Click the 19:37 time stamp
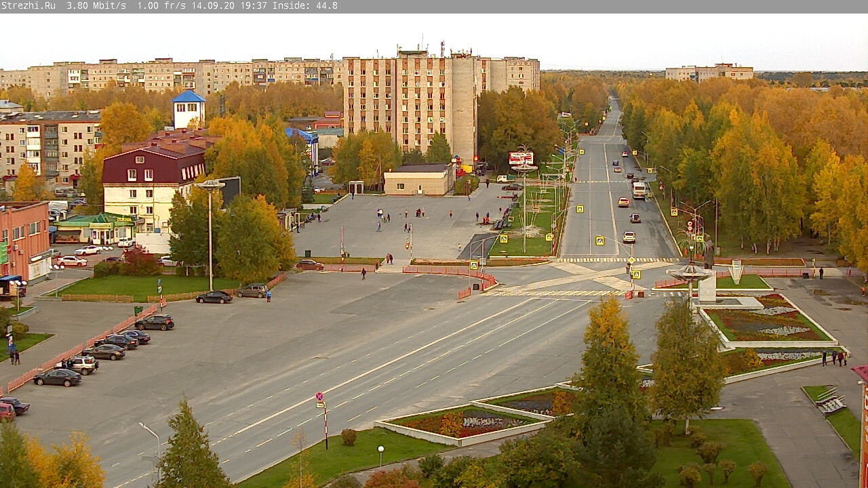 [x=254, y=6]
